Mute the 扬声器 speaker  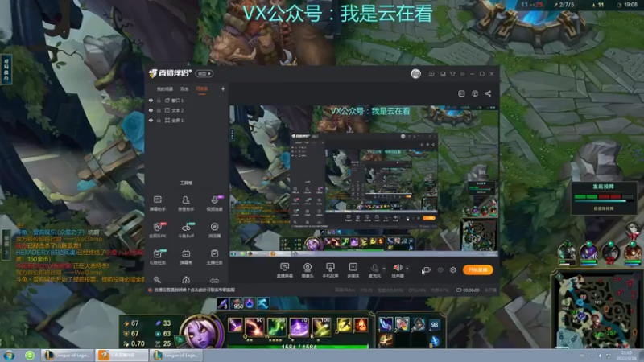click(397, 270)
